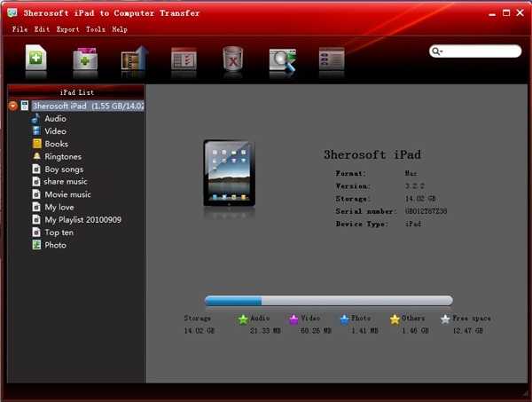The image size is (532, 402).
Task: Open the Help menu
Action: 120,29
